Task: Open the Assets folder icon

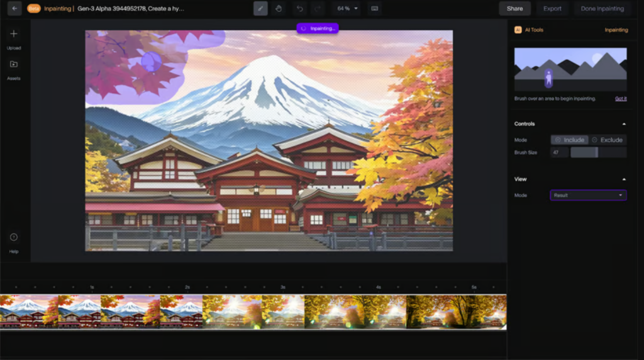Action: (14, 64)
